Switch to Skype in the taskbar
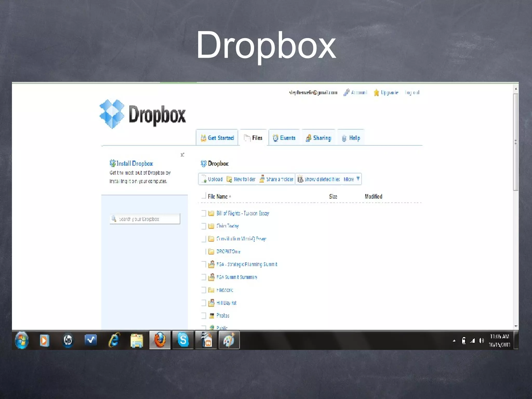The height and width of the screenshot is (399, 532). click(x=183, y=340)
